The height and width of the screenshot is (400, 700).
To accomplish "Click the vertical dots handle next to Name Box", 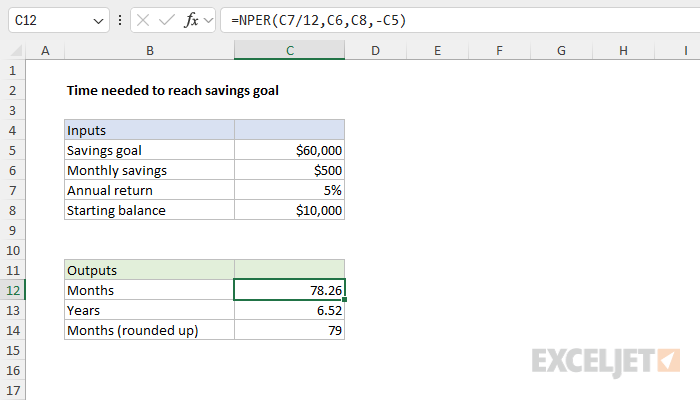I will pos(120,20).
